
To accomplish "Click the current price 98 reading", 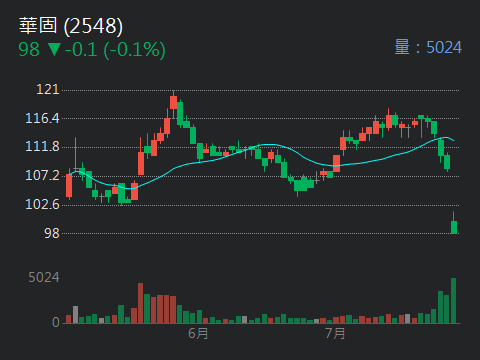I will point(29,50).
